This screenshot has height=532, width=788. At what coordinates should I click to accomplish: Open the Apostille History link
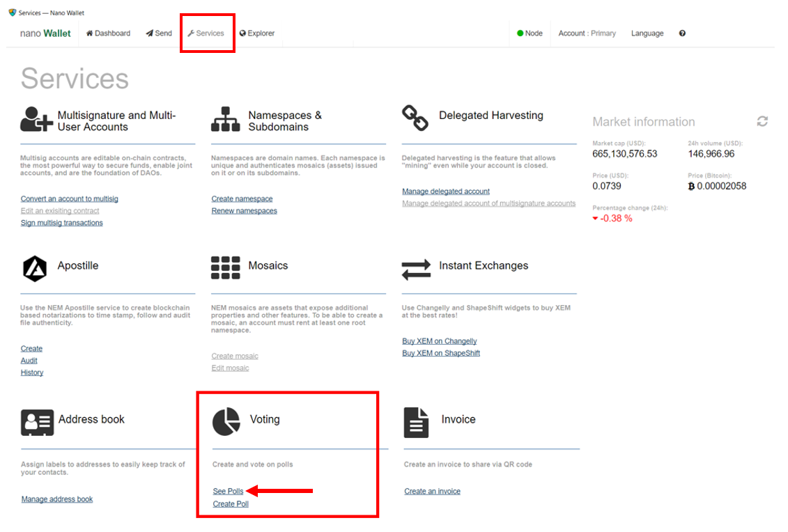[32, 373]
